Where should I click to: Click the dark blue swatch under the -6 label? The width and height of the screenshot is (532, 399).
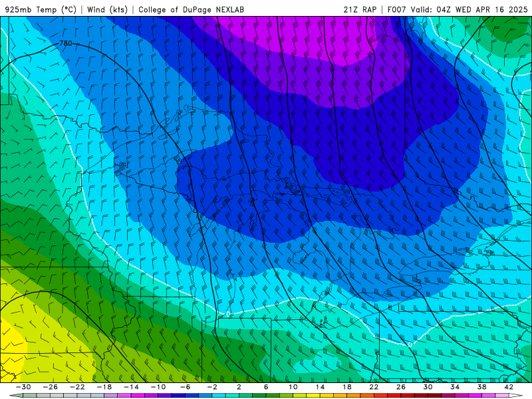(x=178, y=396)
